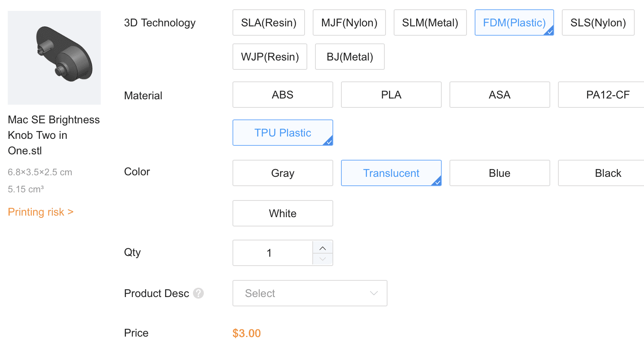Select the FDM(Plastic) technology option
This screenshot has height=349, width=644.
tap(514, 23)
